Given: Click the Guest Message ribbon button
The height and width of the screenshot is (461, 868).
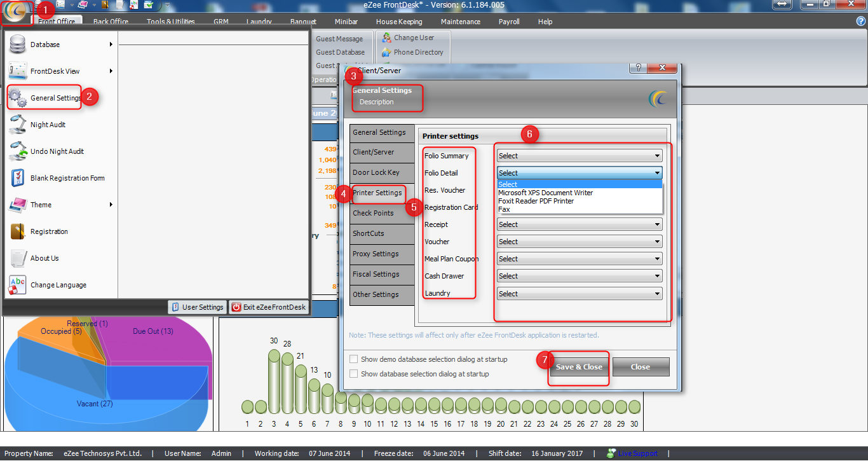Looking at the screenshot, I should 339,39.
